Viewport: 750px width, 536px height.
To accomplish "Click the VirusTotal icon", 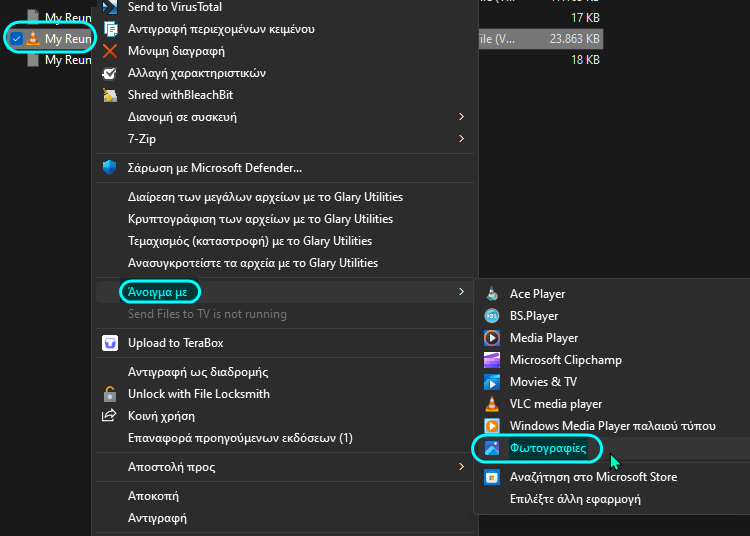I will [110, 7].
